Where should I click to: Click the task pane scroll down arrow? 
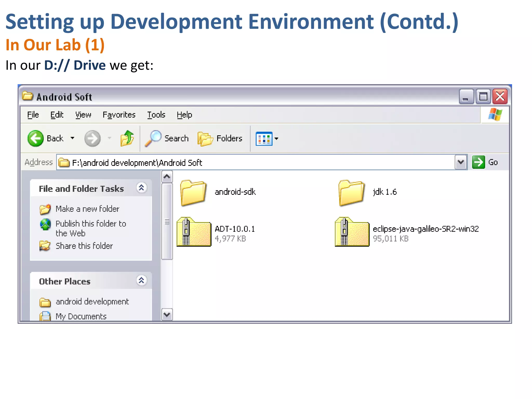point(167,315)
